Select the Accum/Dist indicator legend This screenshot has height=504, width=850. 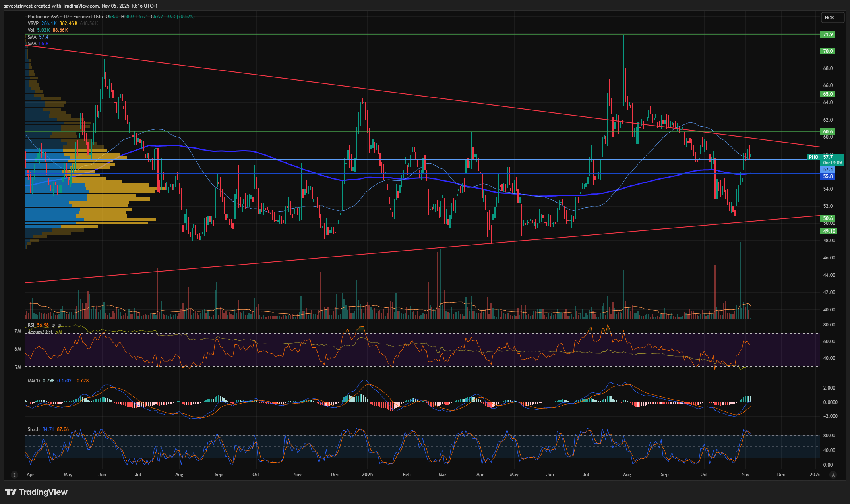(40, 332)
